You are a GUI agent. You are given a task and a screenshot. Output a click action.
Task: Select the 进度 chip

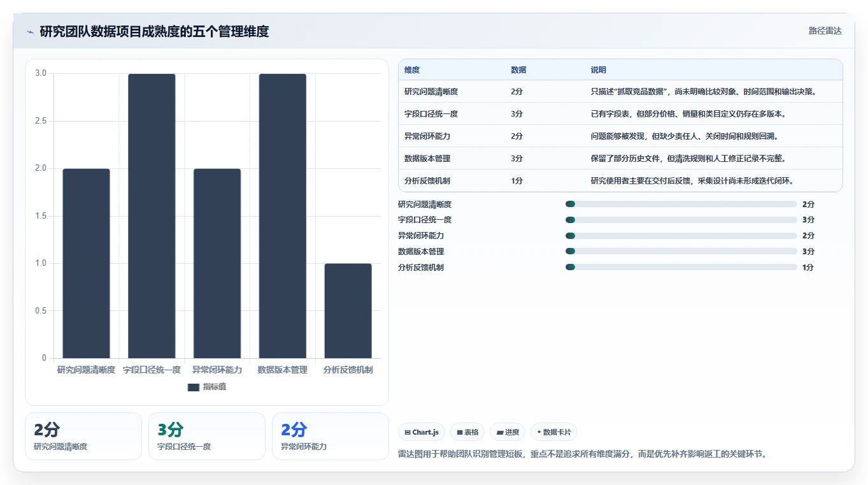pos(508,432)
